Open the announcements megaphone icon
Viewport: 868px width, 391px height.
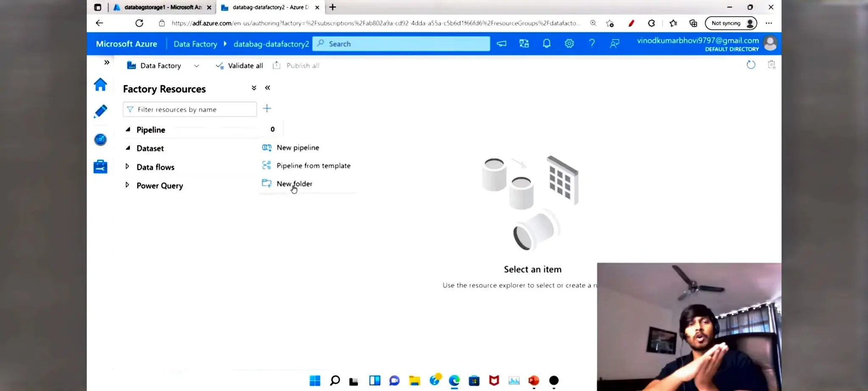coord(501,44)
